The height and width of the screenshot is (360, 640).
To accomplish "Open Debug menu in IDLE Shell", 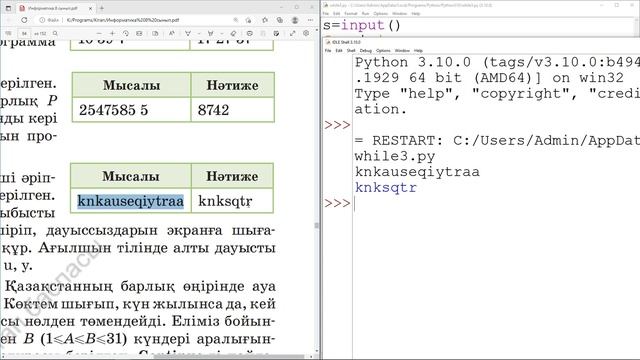I will point(366,51).
